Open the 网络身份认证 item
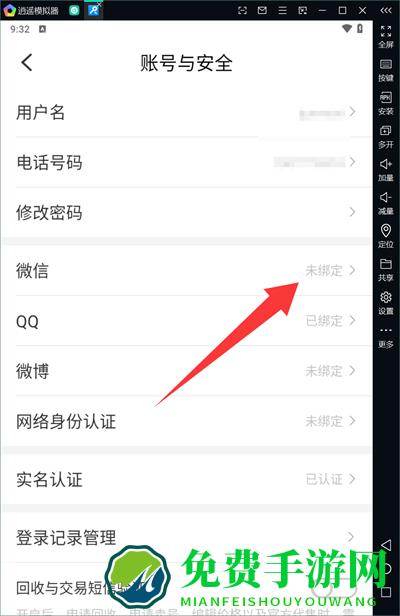Viewport: 400px width, 616px height. tap(186, 421)
